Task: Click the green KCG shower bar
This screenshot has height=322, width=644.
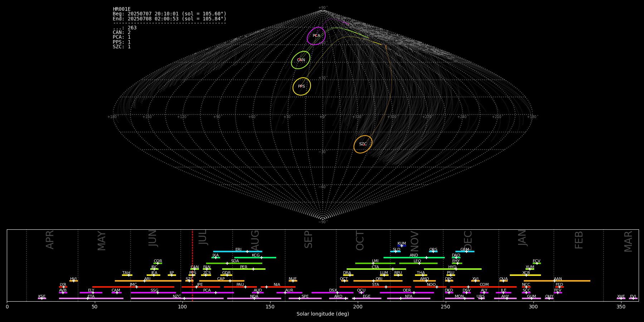Action: click(x=255, y=257)
